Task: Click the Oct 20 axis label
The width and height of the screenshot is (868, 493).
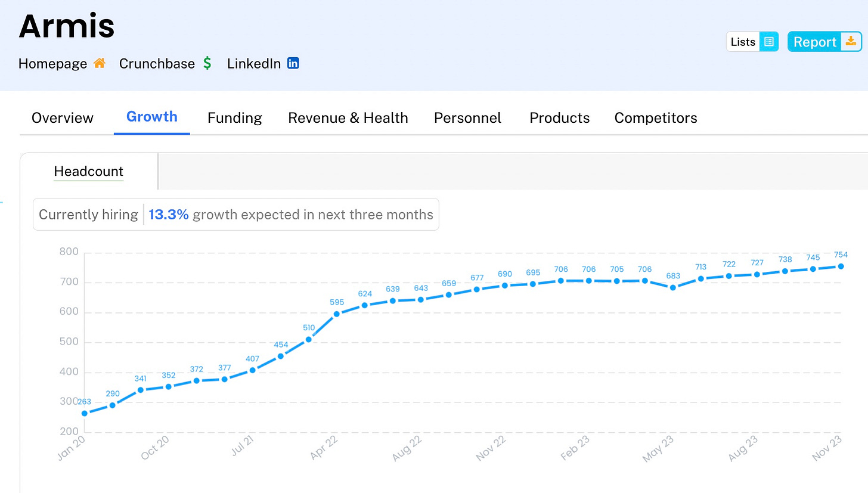Action: pyautogui.click(x=156, y=447)
